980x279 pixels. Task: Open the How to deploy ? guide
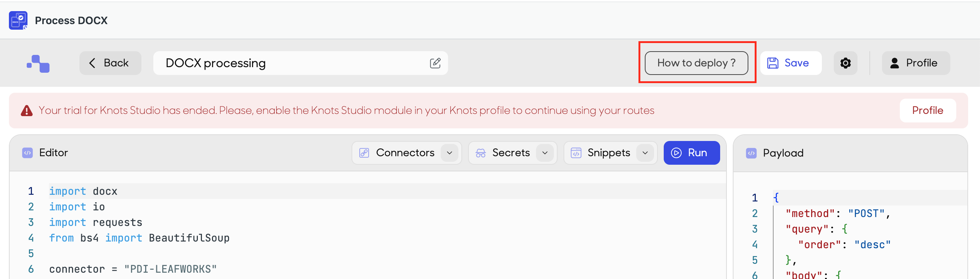click(696, 63)
